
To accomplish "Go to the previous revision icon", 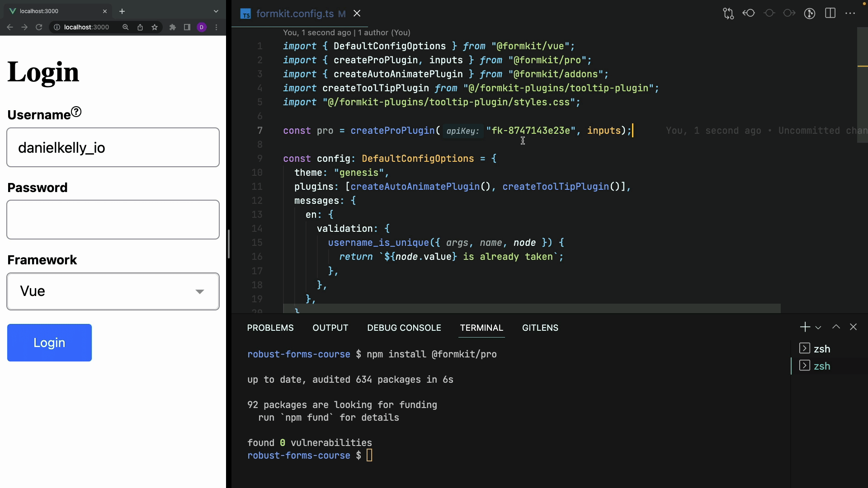I will tap(749, 13).
